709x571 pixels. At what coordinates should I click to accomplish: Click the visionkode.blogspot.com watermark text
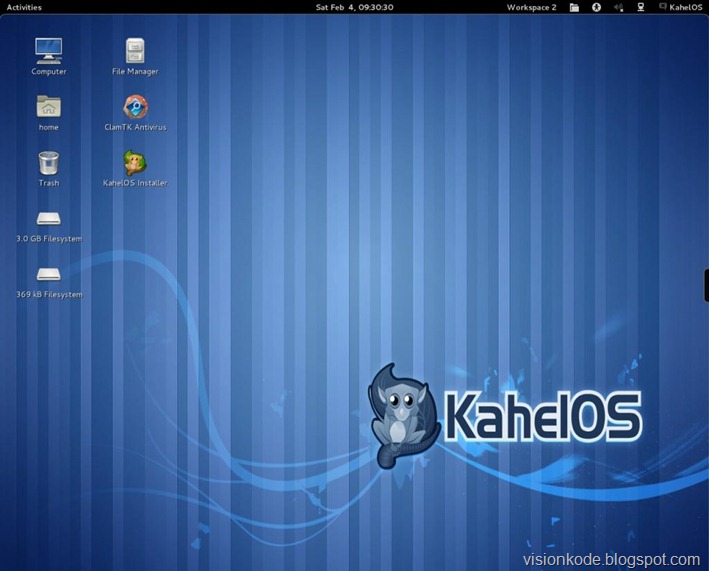coord(610,560)
